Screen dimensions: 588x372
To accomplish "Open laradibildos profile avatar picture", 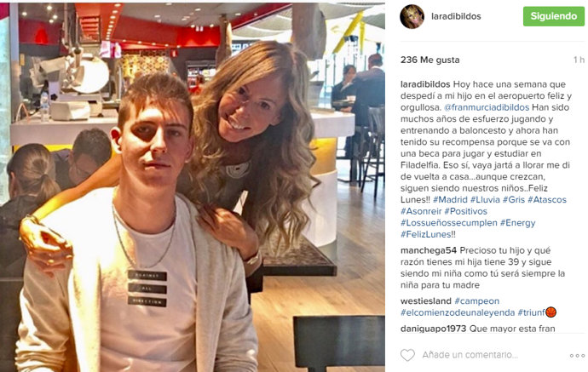I will pyautogui.click(x=412, y=16).
